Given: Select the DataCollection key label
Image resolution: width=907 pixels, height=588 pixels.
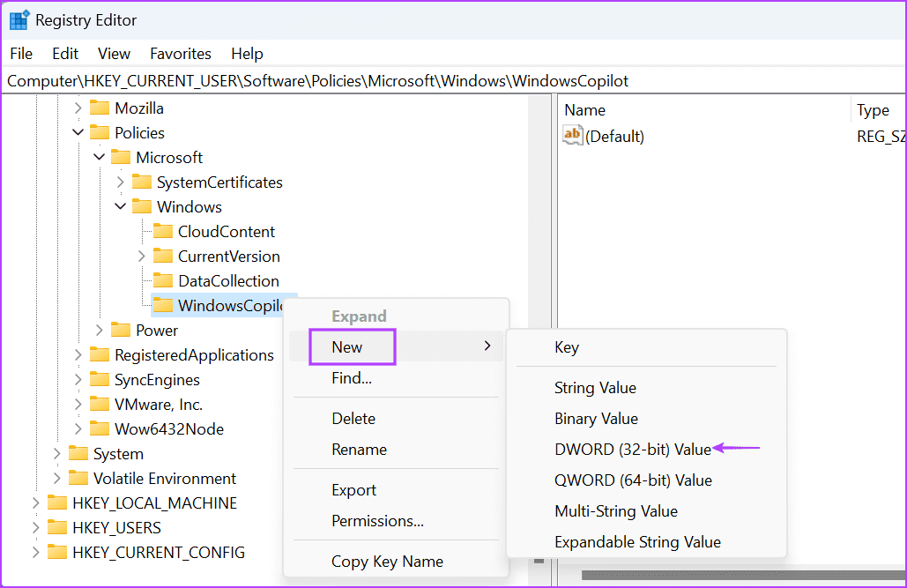Looking at the screenshot, I should 228,280.
